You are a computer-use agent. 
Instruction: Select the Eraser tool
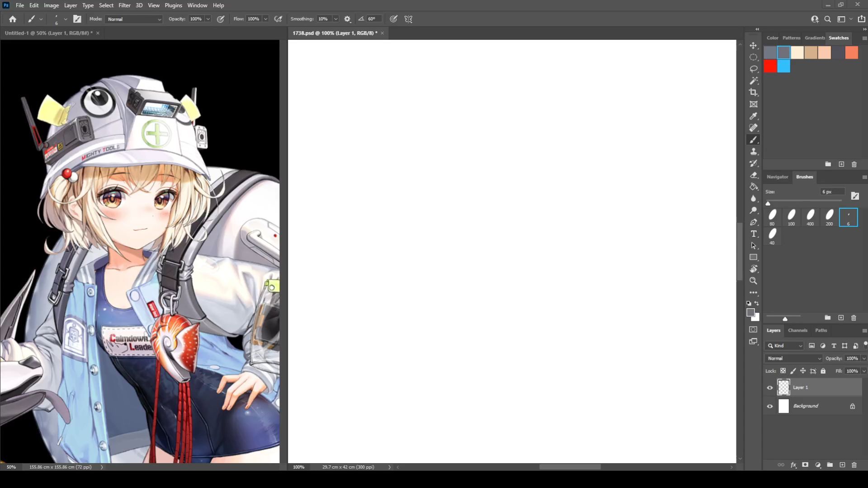click(x=753, y=175)
